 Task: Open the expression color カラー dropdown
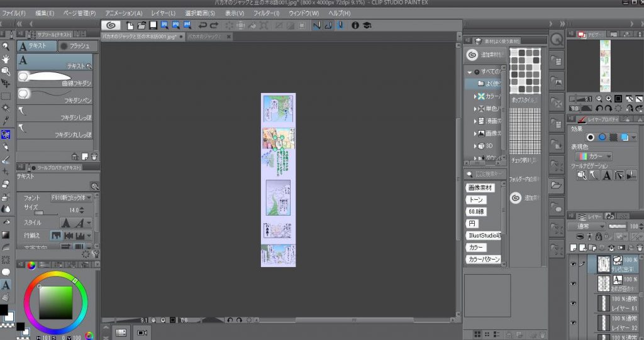594,156
